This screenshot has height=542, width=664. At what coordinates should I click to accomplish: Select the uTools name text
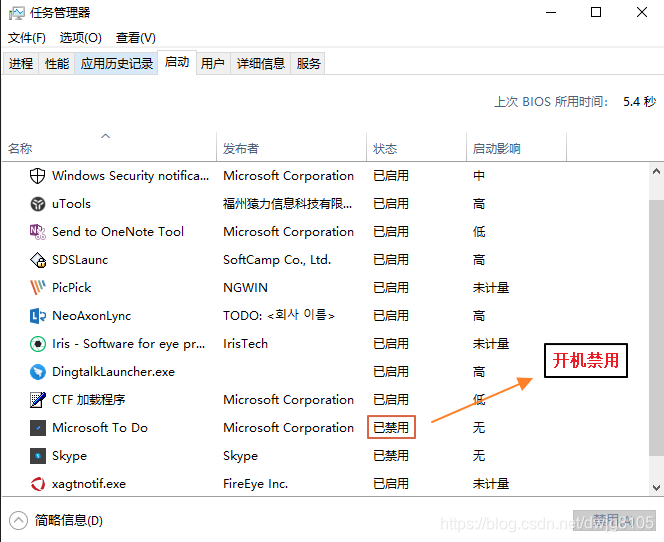71,204
